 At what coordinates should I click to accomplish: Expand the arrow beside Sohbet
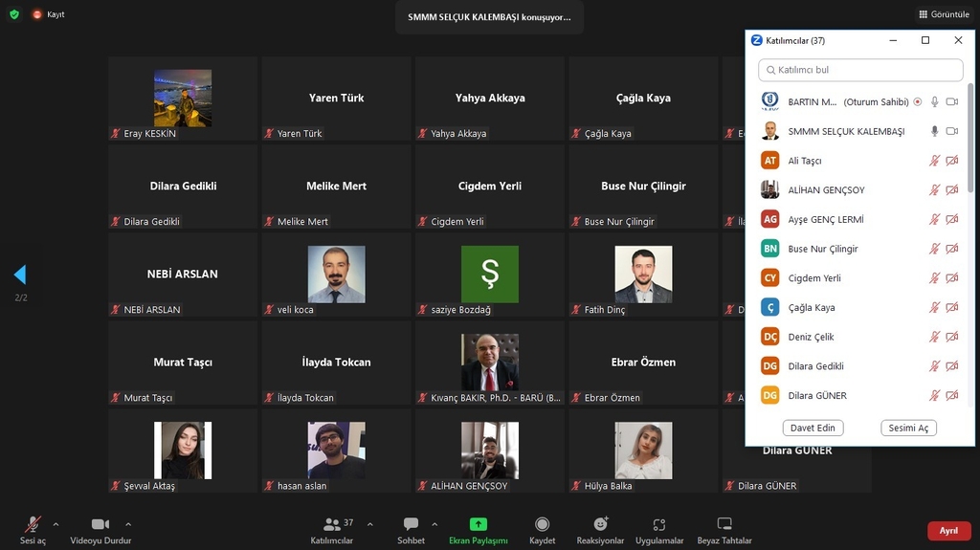tap(434, 524)
